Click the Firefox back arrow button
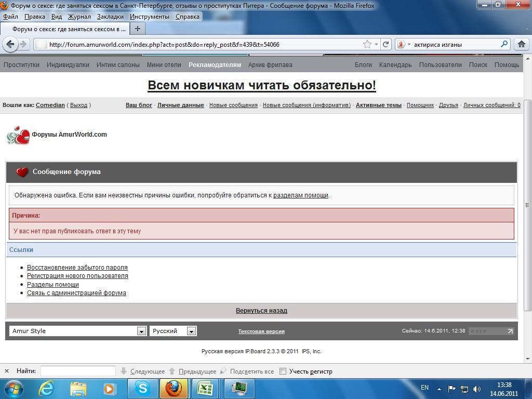 click(x=10, y=44)
